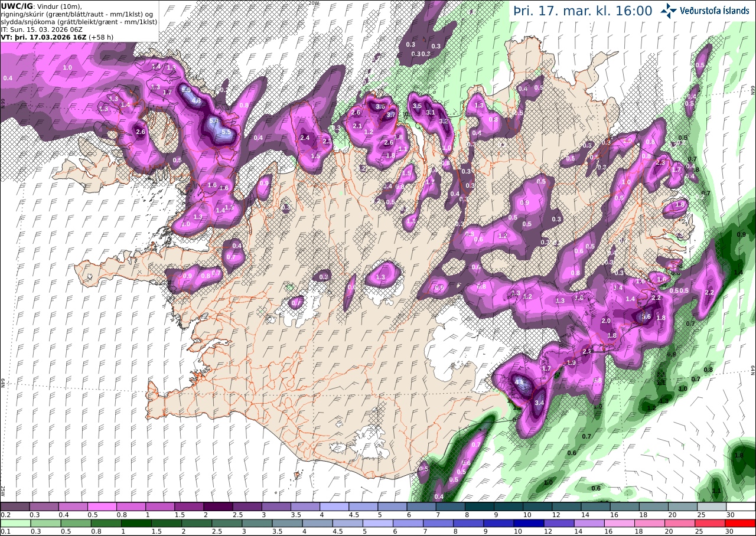Screen dimensions: 756x536
Task: Click the pale green 0.1 rain legend swatch
Action: (x=15, y=523)
